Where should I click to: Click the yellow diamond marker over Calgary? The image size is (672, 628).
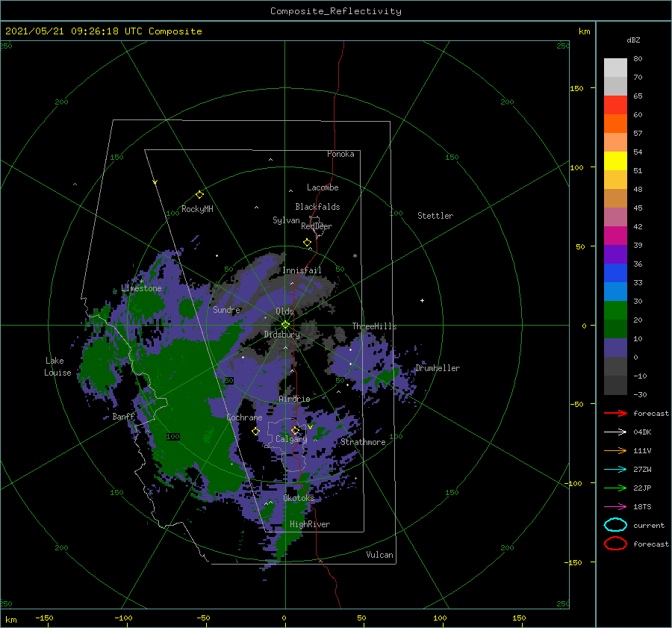pyautogui.click(x=295, y=430)
